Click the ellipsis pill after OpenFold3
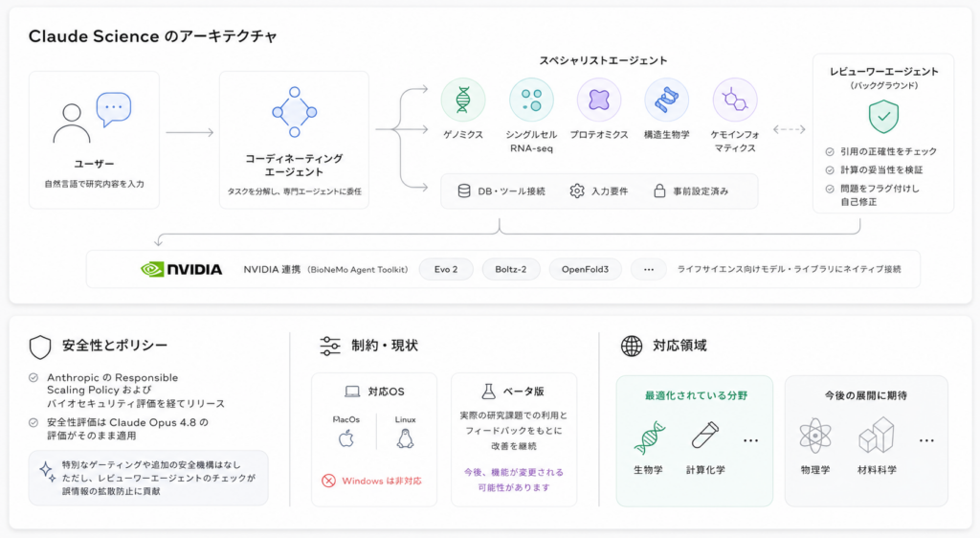 click(x=649, y=269)
